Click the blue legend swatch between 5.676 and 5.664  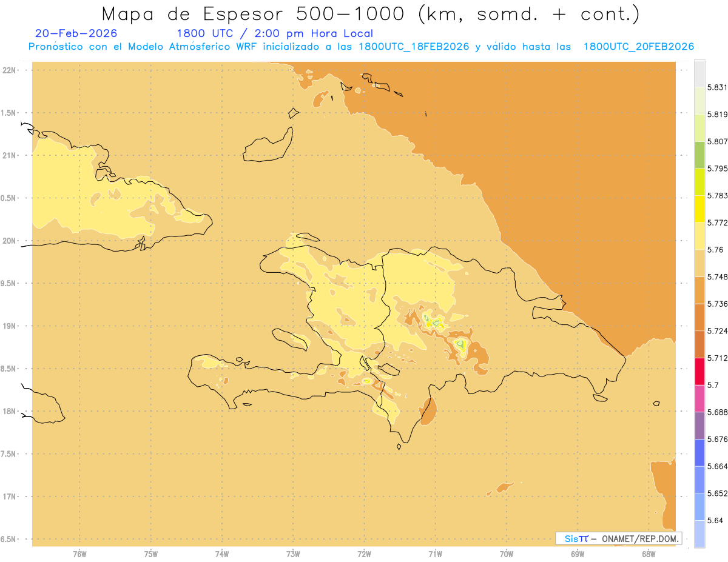coord(699,452)
